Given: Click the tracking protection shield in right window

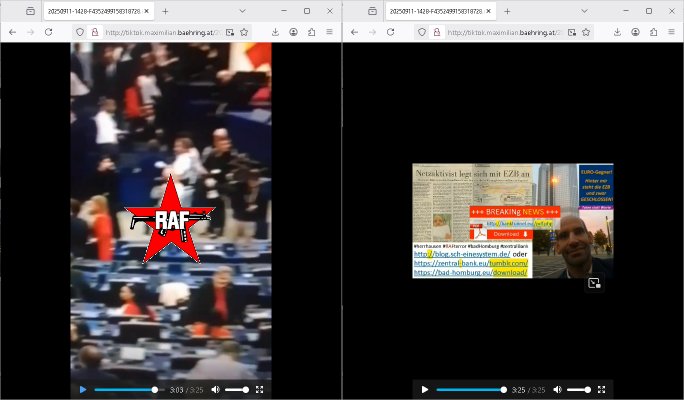Looking at the screenshot, I should coord(421,32).
